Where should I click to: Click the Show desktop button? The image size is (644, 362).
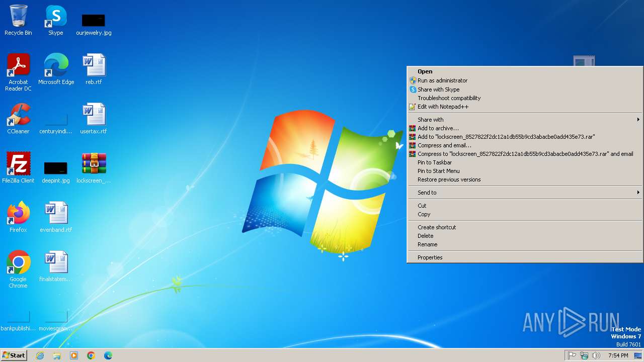pyautogui.click(x=638, y=355)
